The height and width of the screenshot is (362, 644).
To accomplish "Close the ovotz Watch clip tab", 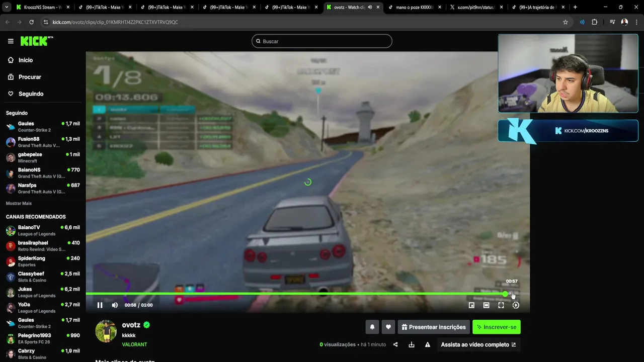I will coord(378,7).
